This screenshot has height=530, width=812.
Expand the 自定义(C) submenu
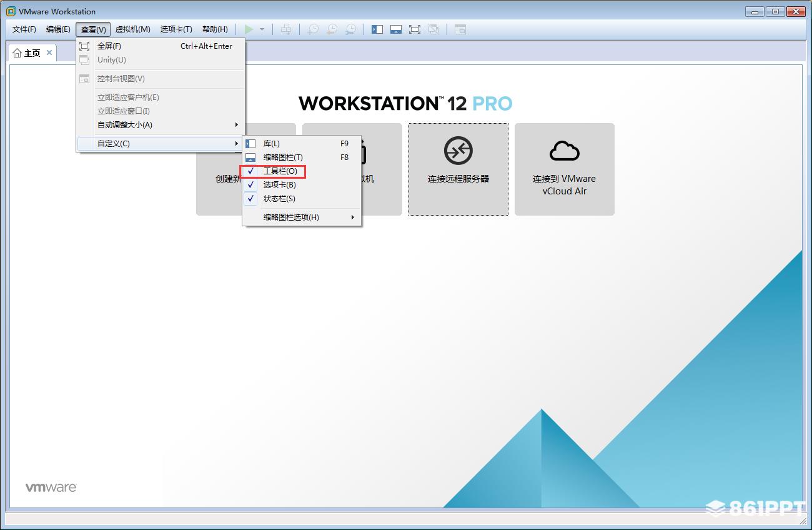click(161, 144)
